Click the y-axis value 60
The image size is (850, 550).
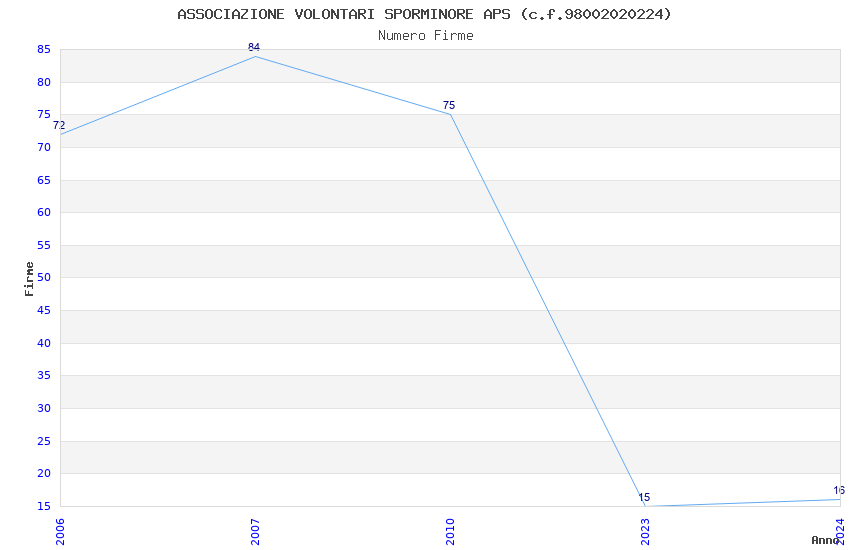(x=44, y=212)
